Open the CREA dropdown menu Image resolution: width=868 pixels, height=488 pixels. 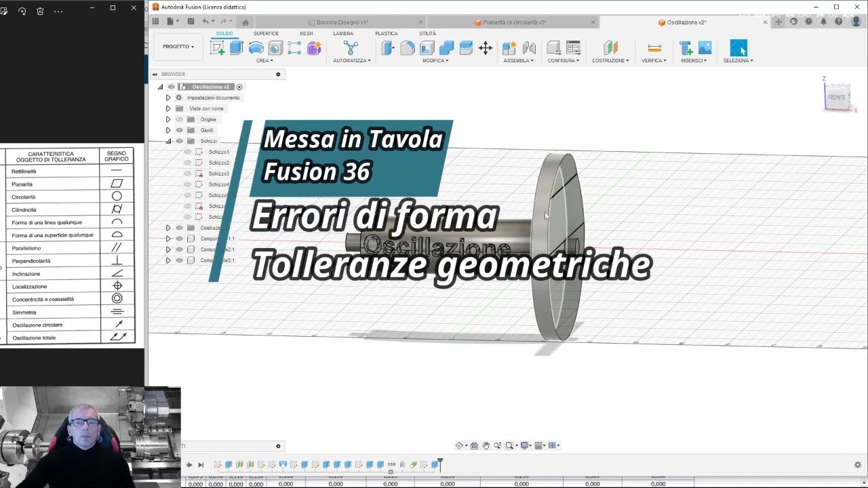(264, 60)
